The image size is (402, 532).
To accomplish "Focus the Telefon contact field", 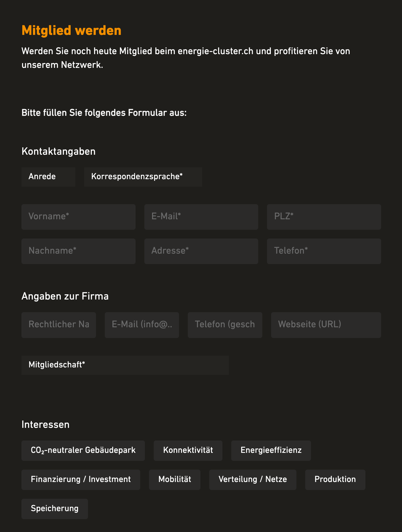I will [324, 251].
